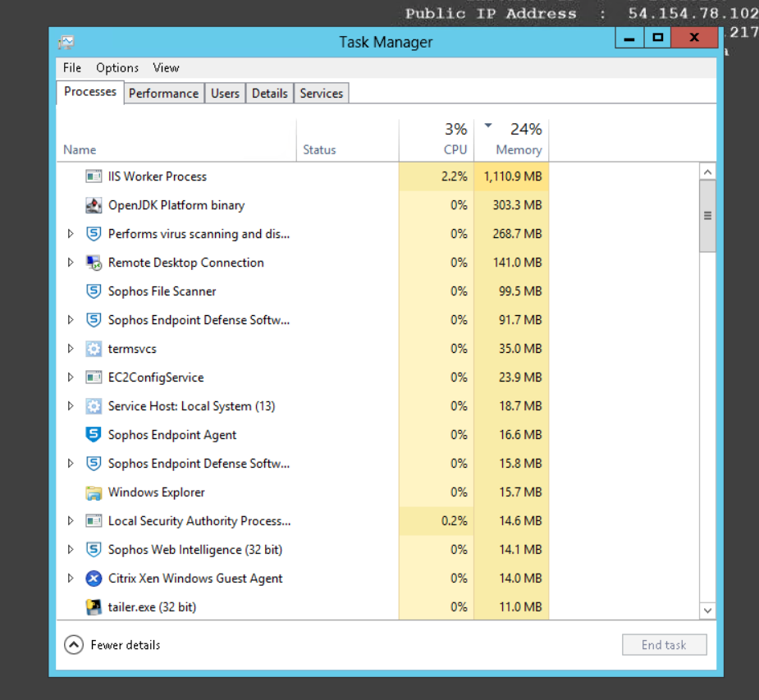759x700 pixels.
Task: Open the File menu
Action: [72, 68]
